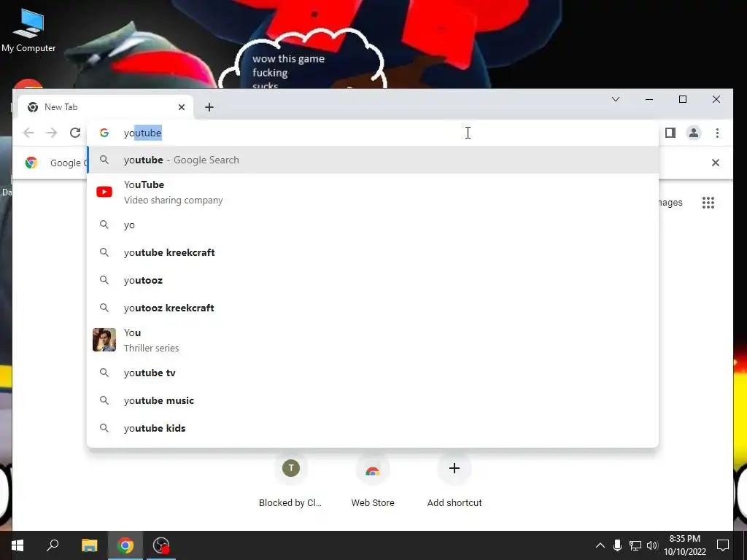The image size is (747, 560).
Task: Open the Windows Start menu
Action: click(18, 545)
